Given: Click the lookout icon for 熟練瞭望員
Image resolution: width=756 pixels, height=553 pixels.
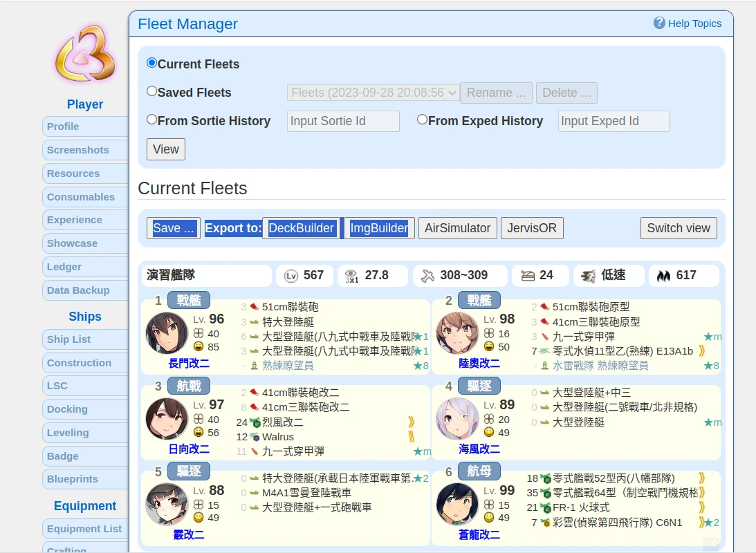Looking at the screenshot, I should coord(255,366).
